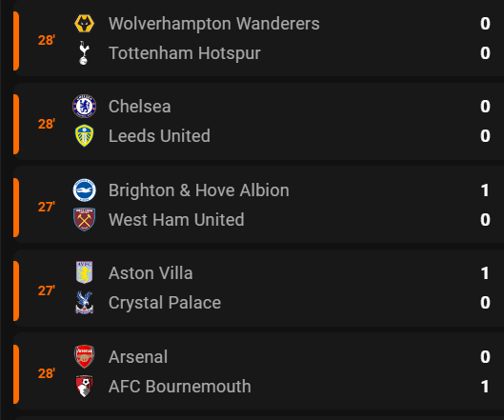504x420 pixels.
Task: Select the Chelsea club badge
Action: tap(84, 107)
